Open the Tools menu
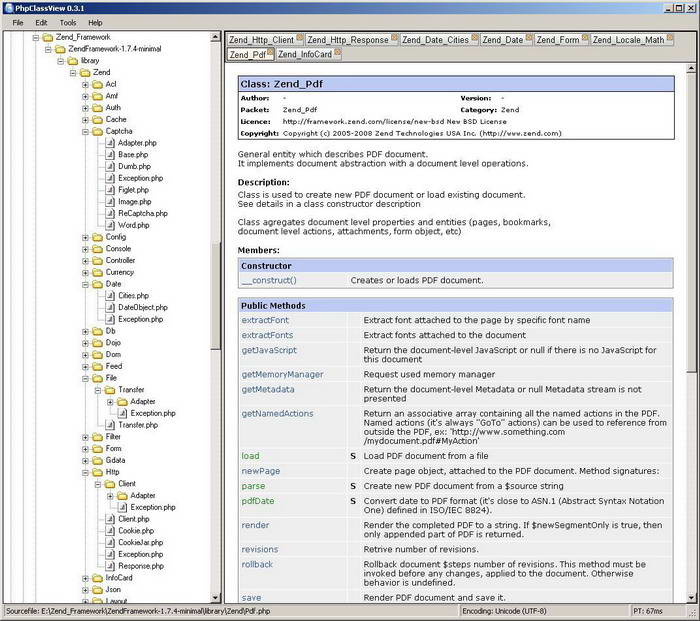700x621 pixels. click(x=67, y=22)
